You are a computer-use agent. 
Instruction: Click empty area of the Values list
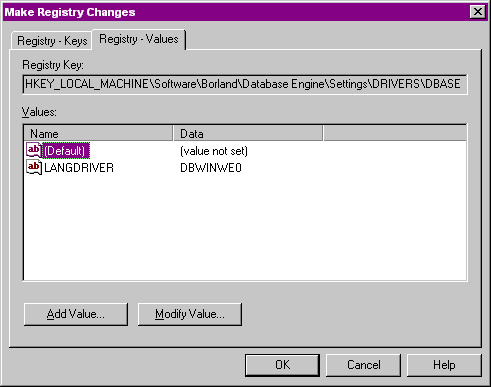tap(245, 227)
